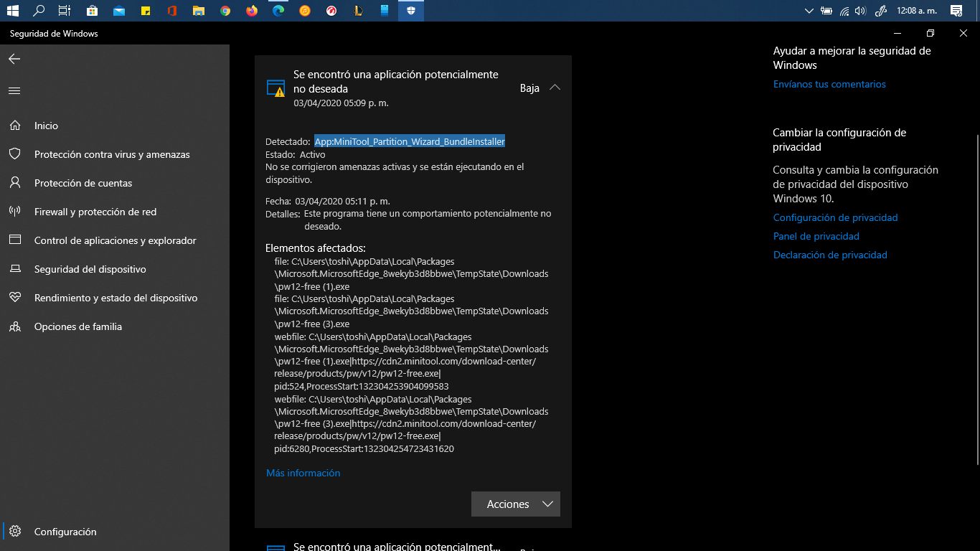Open Configuración de privacidad link
Image resolution: width=980 pixels, height=551 pixels.
pyautogui.click(x=835, y=217)
